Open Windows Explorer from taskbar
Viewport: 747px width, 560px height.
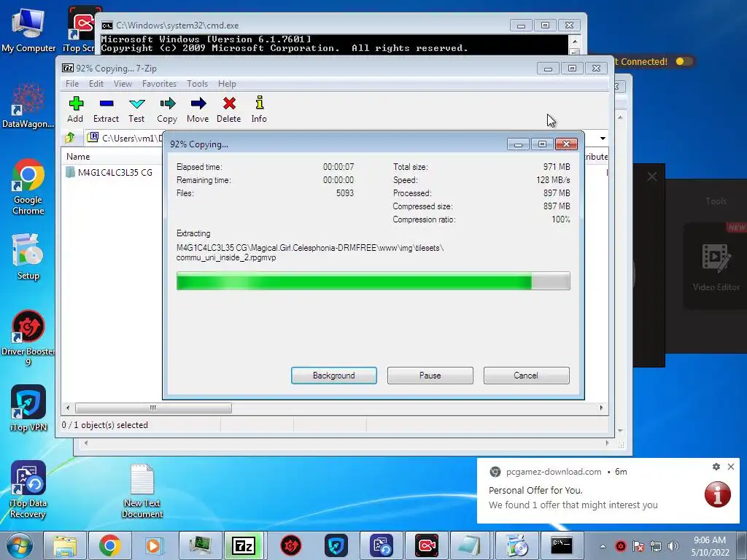[x=65, y=545]
